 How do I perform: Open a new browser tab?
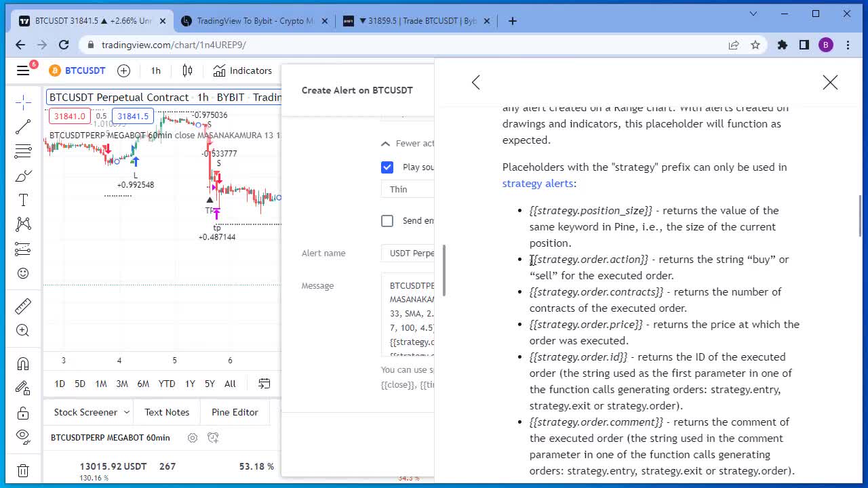(513, 21)
